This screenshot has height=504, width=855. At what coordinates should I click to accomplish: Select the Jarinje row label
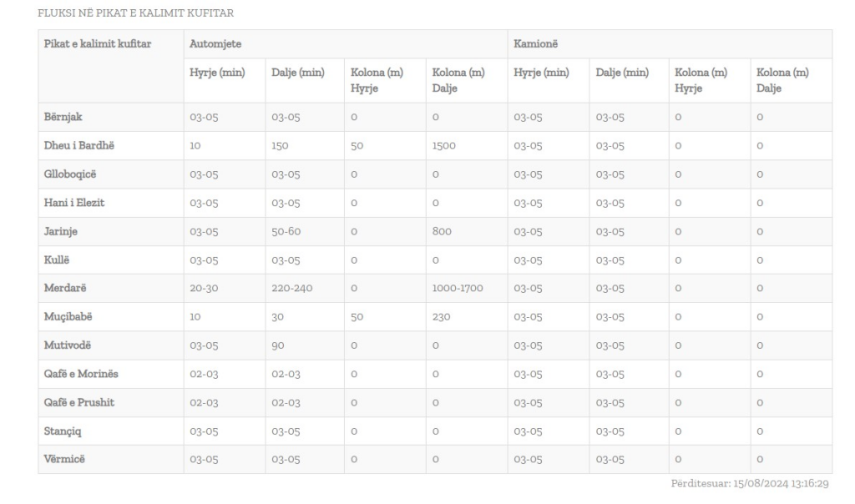(60, 232)
